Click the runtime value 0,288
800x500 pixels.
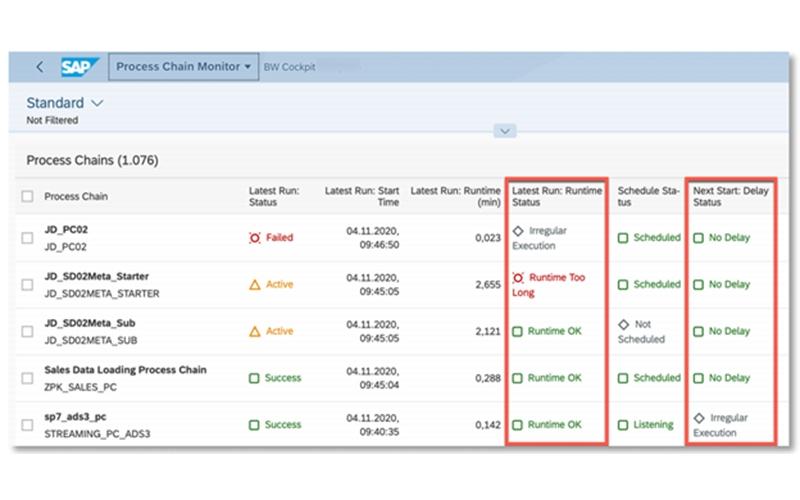click(488, 378)
